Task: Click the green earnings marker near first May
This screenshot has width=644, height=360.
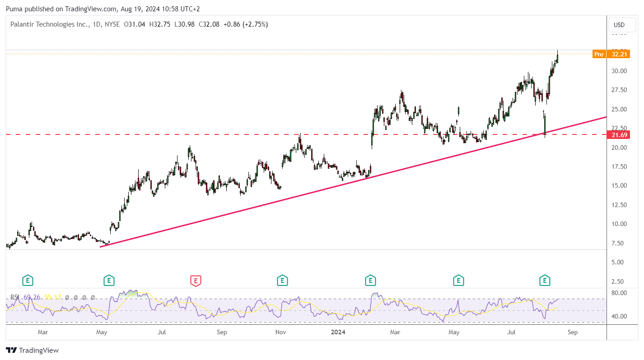Action: click(108, 281)
